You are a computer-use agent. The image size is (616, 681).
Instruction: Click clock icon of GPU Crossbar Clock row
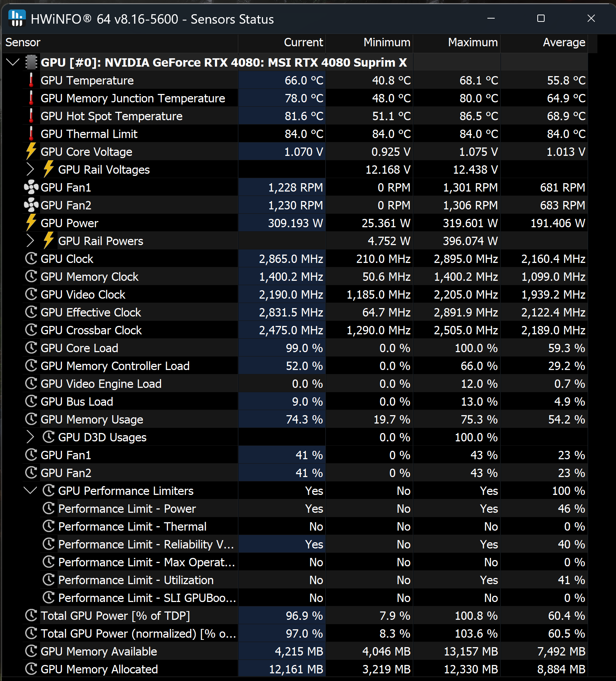point(31,330)
